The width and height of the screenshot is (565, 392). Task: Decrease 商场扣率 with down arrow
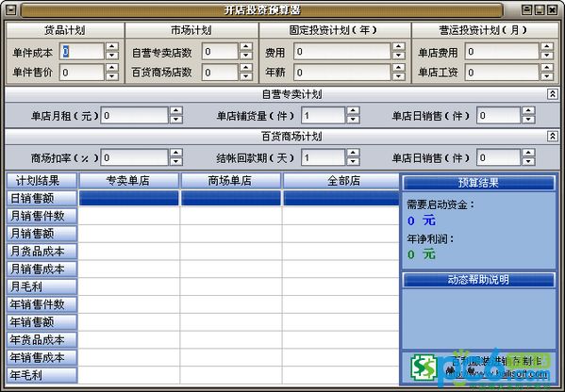176,162
